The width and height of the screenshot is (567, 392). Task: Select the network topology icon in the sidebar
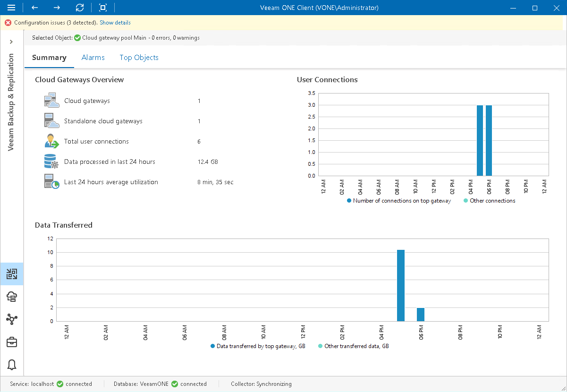pos(11,319)
